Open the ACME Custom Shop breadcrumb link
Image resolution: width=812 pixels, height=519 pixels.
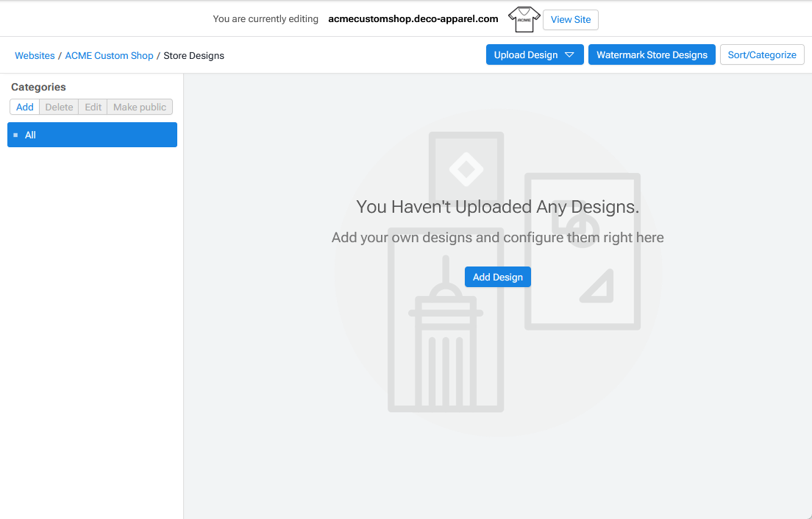click(109, 56)
